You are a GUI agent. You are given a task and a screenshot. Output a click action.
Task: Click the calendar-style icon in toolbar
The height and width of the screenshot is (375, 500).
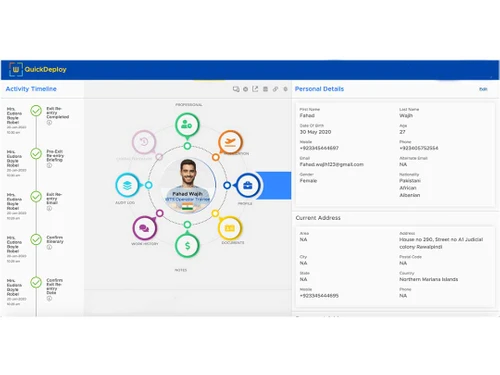click(x=265, y=89)
